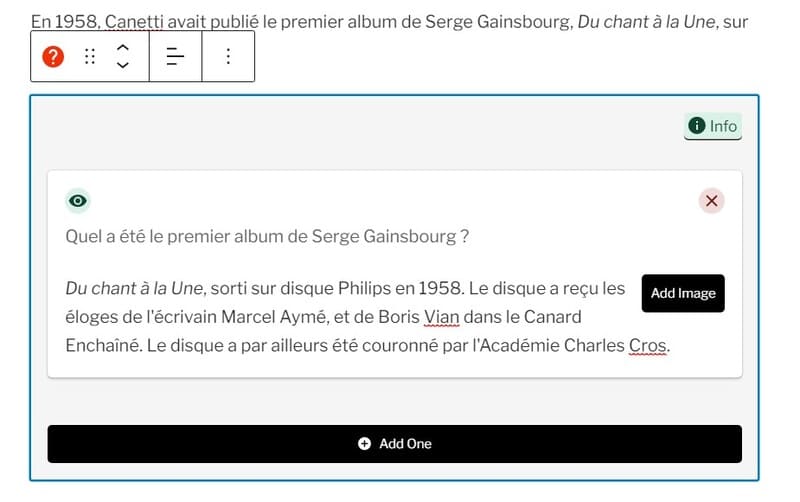Click the Add One button
This screenshot has width=800, height=502.
click(394, 444)
